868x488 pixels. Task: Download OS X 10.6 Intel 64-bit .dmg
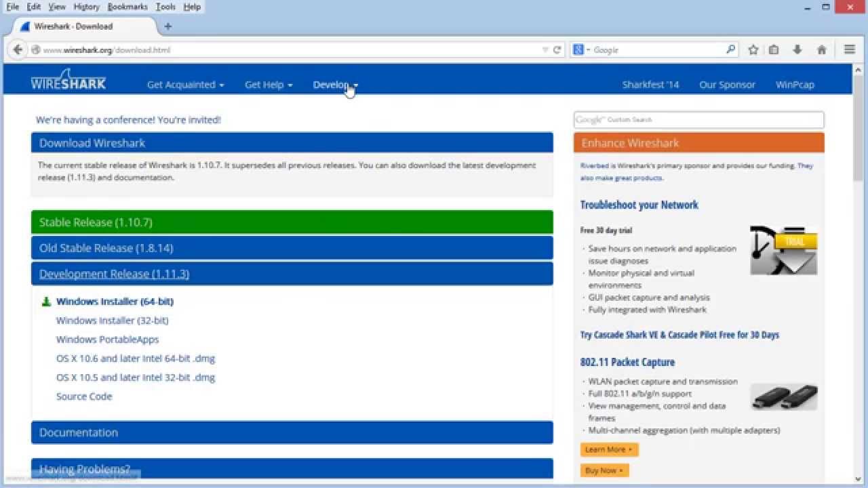[136, 359]
